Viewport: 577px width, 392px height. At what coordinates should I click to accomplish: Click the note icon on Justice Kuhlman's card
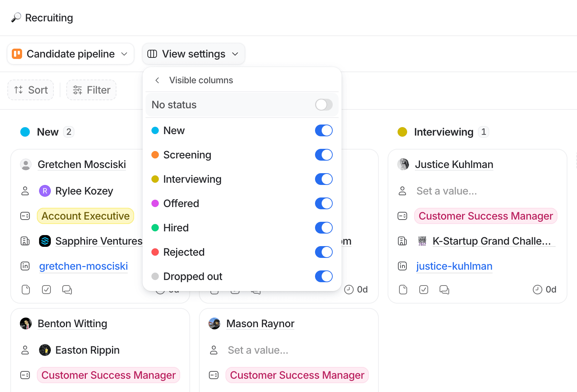point(403,290)
